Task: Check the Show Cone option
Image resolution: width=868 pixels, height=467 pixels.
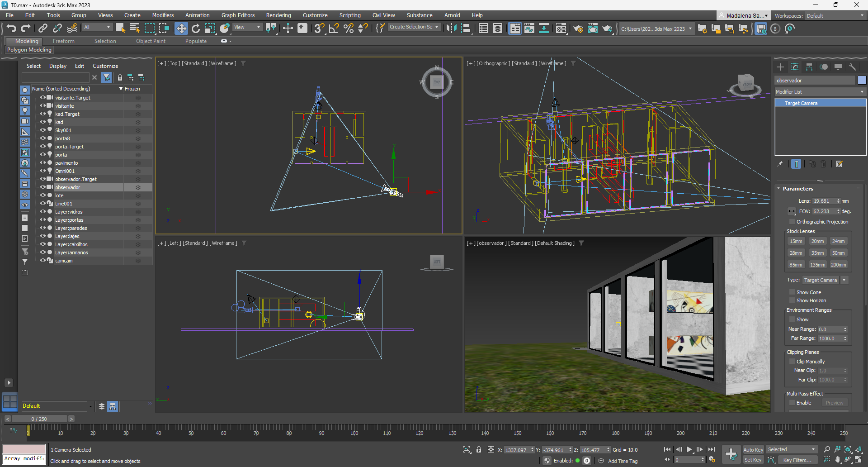Action: click(x=792, y=292)
